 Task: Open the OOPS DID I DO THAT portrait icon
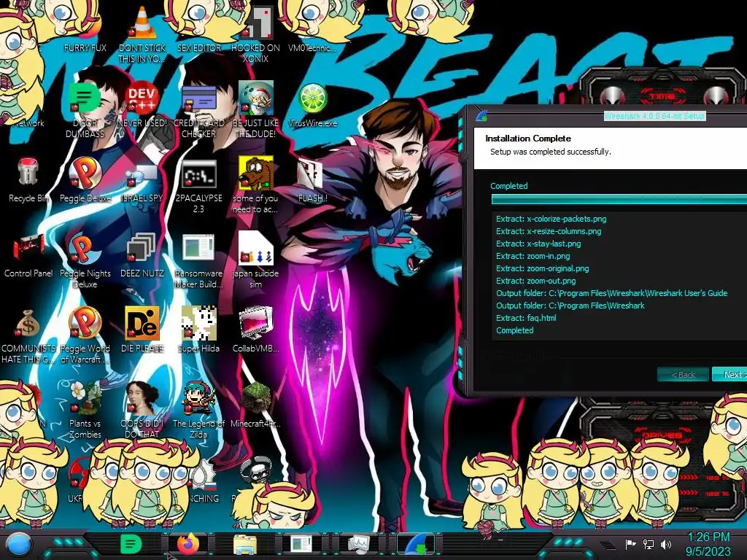142,398
